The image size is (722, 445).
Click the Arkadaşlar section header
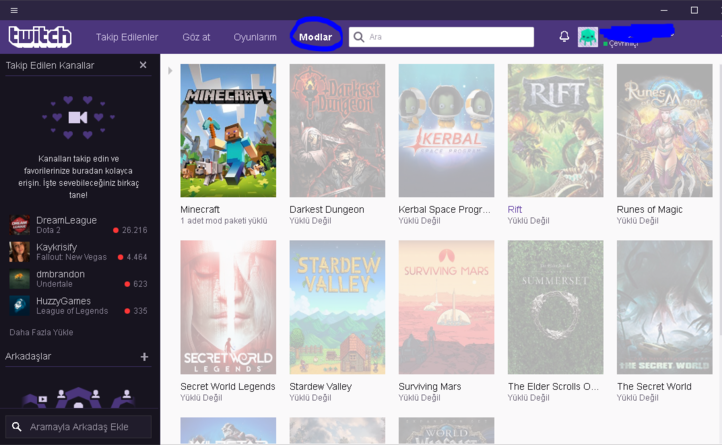(x=28, y=356)
